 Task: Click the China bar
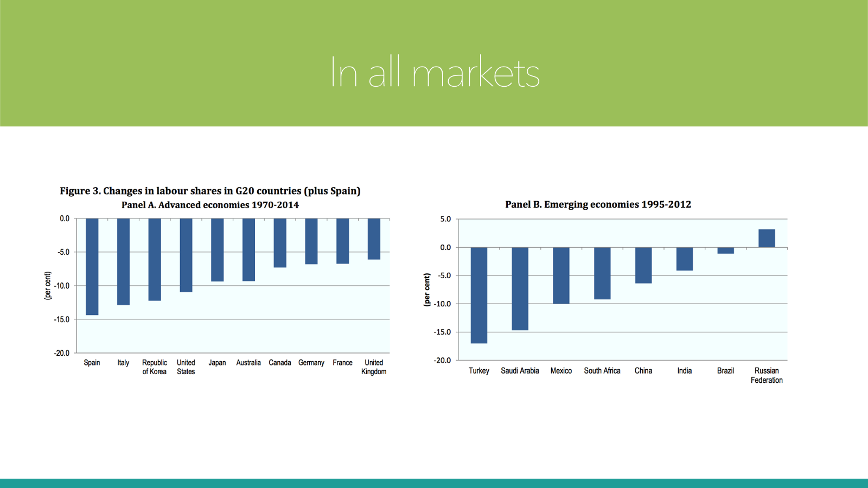pyautogui.click(x=643, y=265)
